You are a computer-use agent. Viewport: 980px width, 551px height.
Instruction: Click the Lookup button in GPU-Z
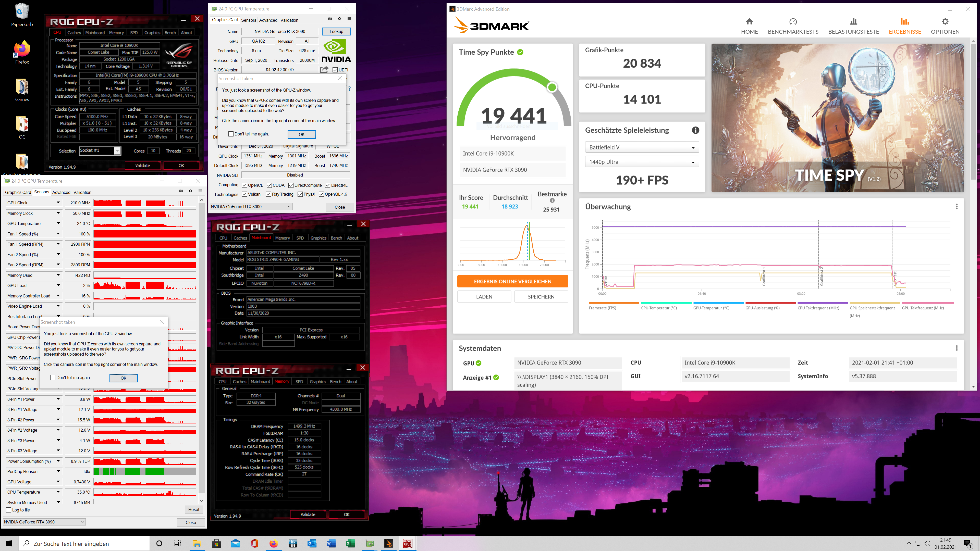336,32
